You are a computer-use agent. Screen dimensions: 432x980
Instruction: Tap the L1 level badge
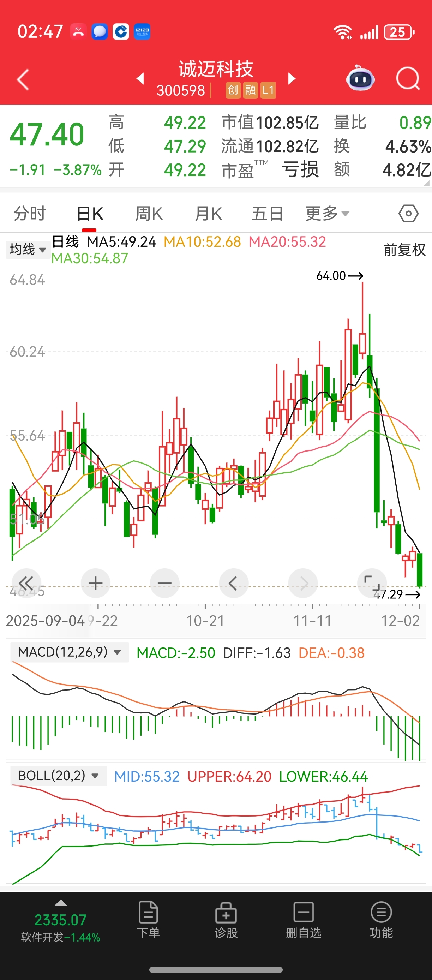[268, 90]
